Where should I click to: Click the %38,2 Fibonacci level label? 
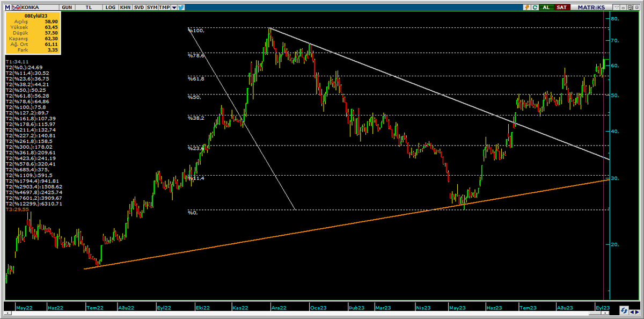click(195, 118)
